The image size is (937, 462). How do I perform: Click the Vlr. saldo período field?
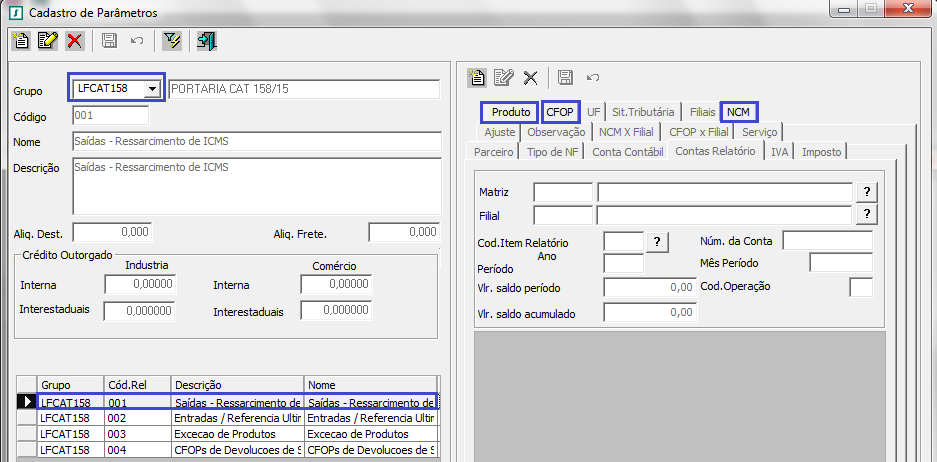[650, 287]
